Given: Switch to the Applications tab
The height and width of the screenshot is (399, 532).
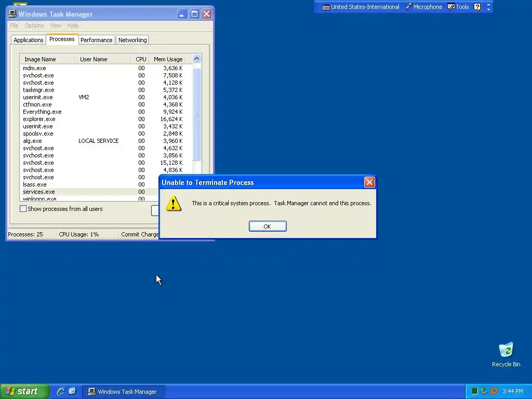Looking at the screenshot, I should click(x=29, y=39).
